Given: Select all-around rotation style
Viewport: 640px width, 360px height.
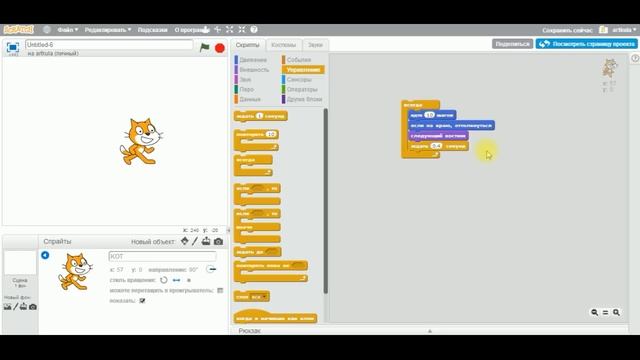Looking at the screenshot, I should pos(164,280).
